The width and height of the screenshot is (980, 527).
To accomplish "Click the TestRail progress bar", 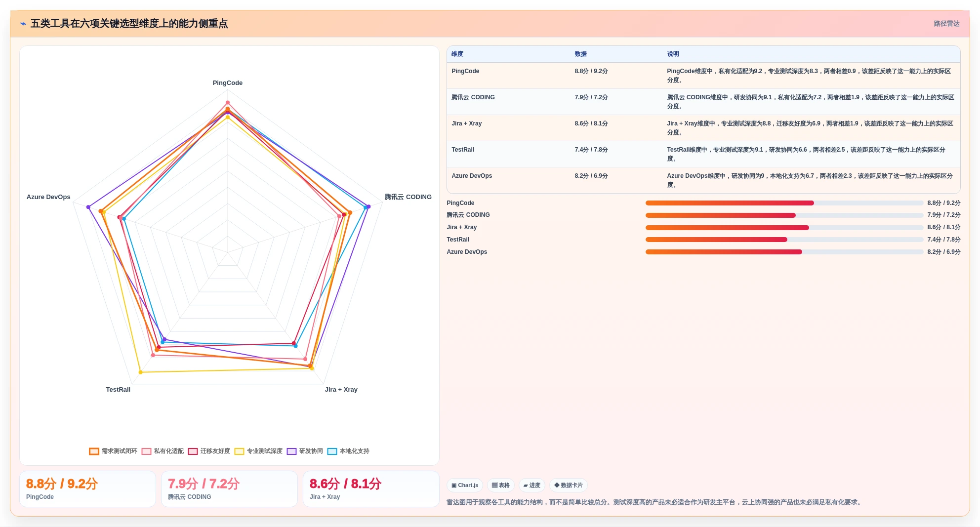I will pos(784,240).
